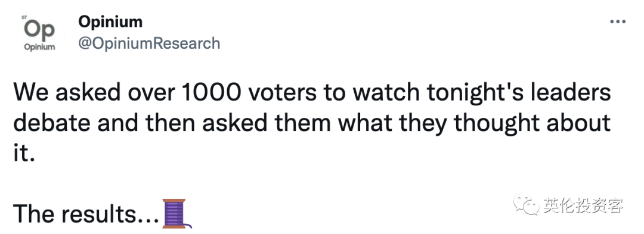Click the 英伦投资客 watermark text
Viewport: 644px width, 234px height.
583,205
